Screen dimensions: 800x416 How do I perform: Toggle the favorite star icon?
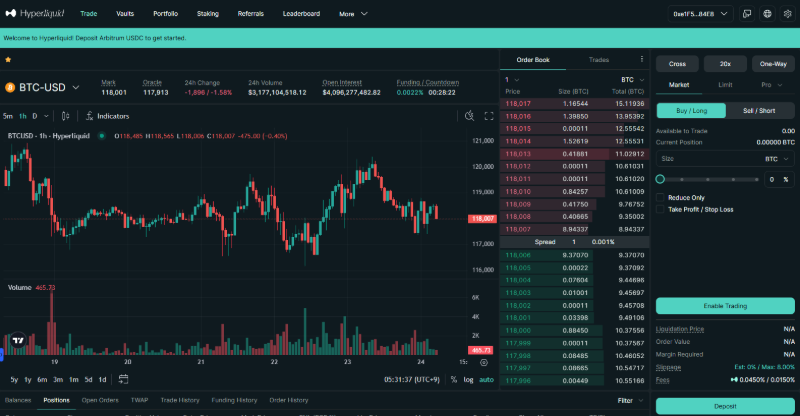pyautogui.click(x=8, y=60)
